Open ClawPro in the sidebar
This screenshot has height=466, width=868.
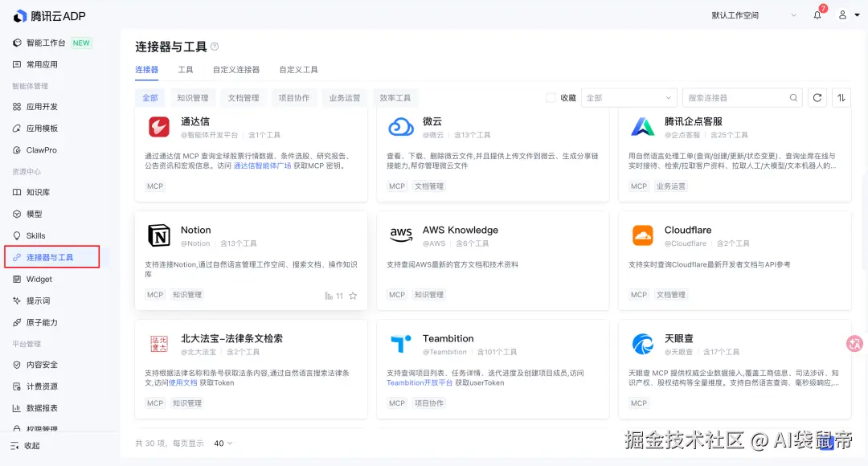click(x=42, y=150)
